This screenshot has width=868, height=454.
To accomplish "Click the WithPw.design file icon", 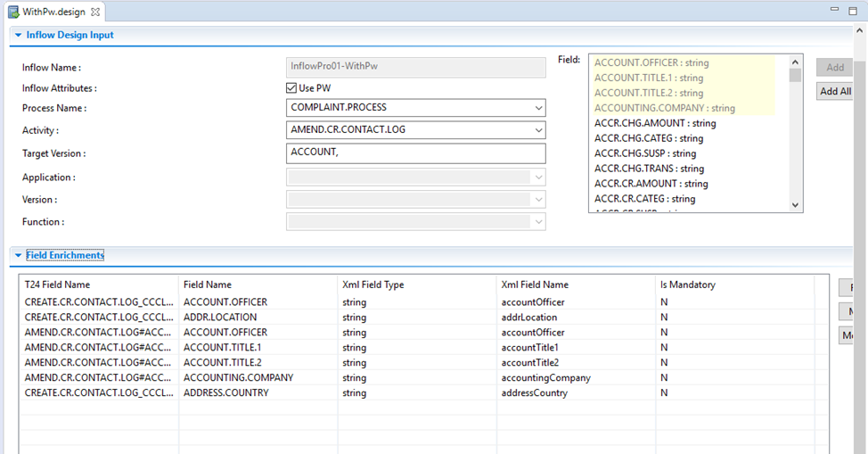I will click(x=13, y=12).
